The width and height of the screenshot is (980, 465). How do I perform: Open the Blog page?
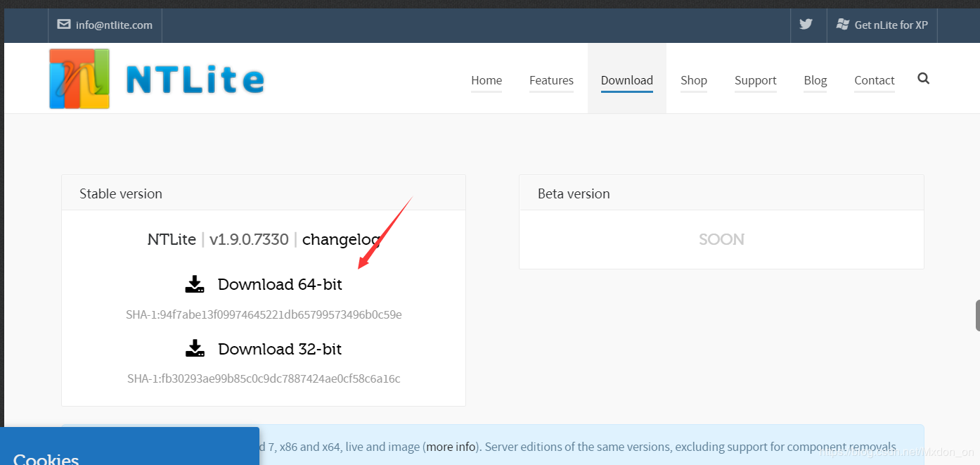[815, 80]
